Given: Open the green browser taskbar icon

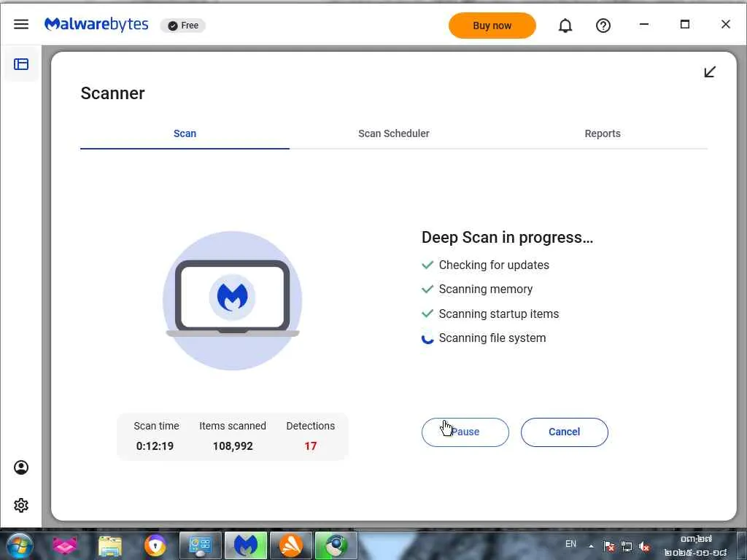Looking at the screenshot, I should [336, 545].
